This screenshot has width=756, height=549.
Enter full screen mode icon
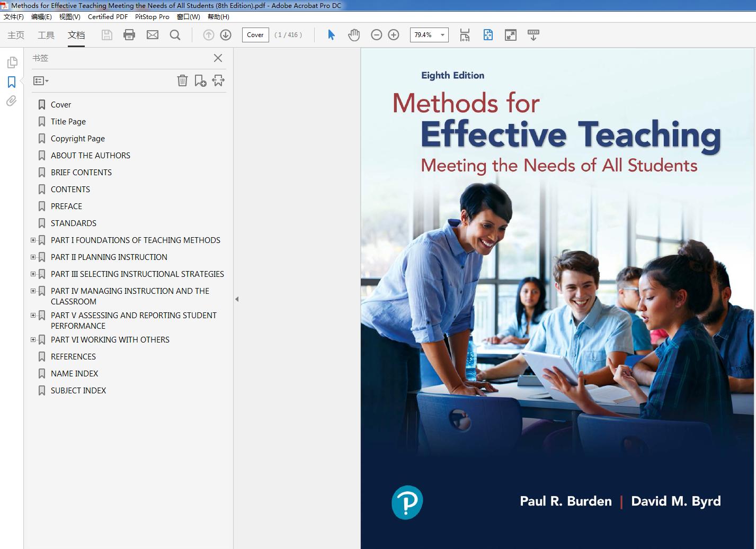(x=511, y=35)
